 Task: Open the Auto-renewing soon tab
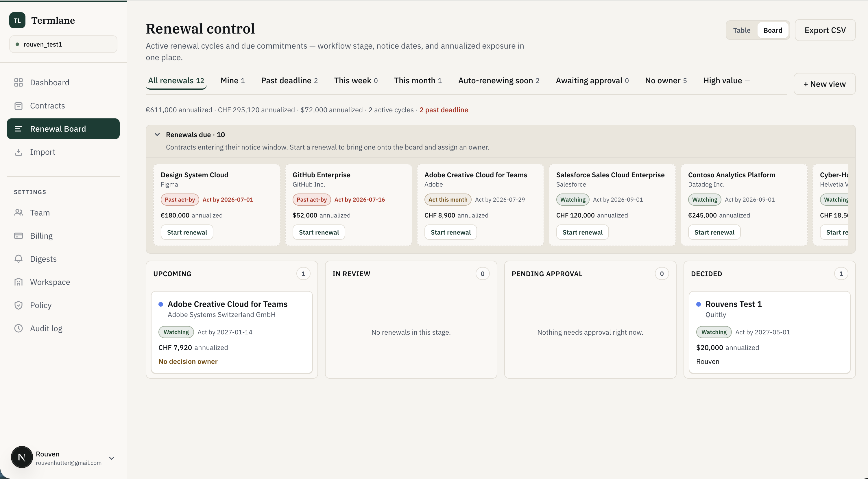point(499,81)
